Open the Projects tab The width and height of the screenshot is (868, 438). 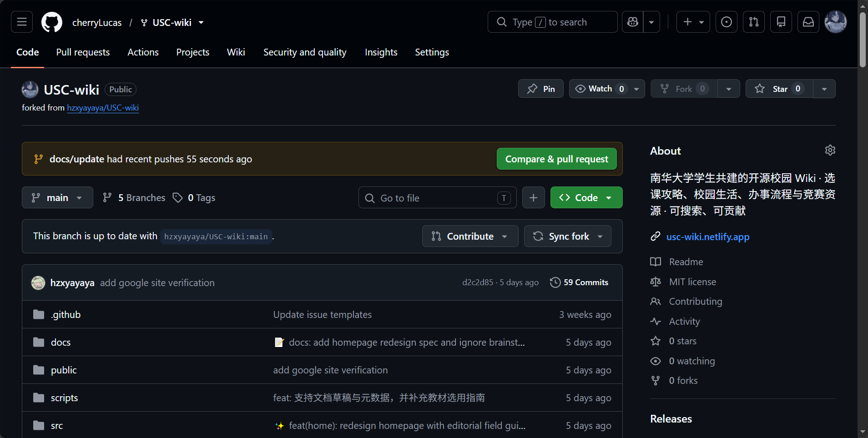[x=193, y=52]
